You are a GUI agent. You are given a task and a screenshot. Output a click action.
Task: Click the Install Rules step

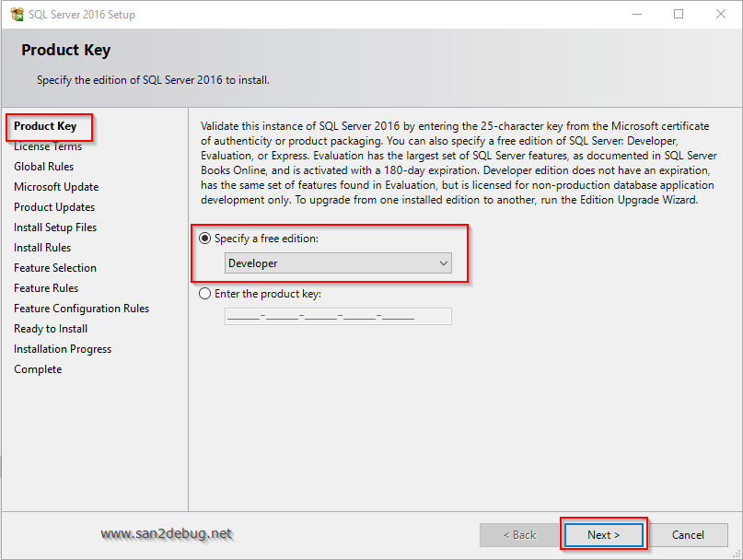42,248
